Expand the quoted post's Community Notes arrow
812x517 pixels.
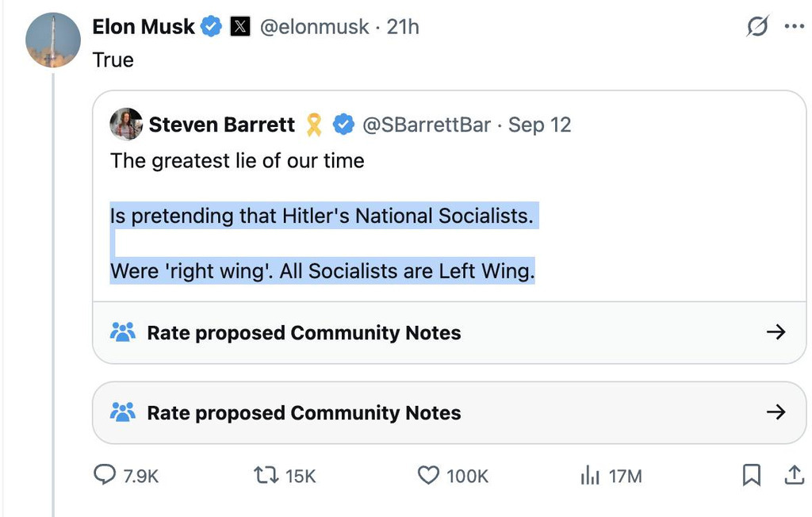(x=776, y=332)
